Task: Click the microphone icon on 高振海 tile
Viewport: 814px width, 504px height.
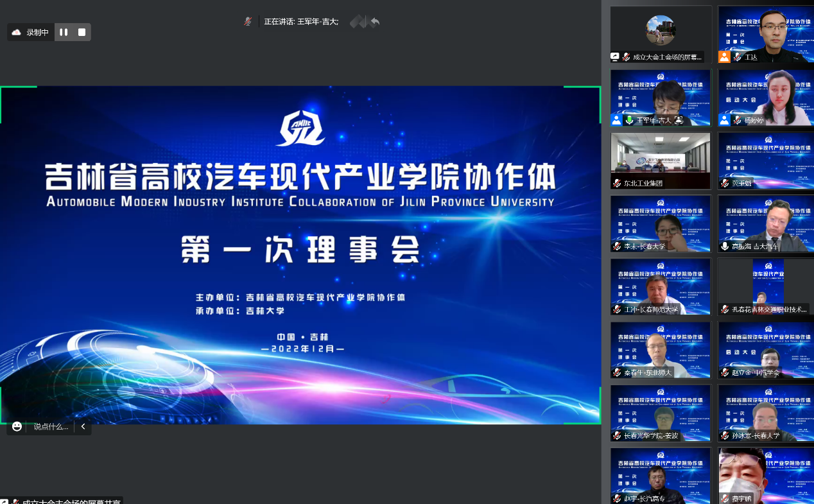Action: pyautogui.click(x=725, y=246)
